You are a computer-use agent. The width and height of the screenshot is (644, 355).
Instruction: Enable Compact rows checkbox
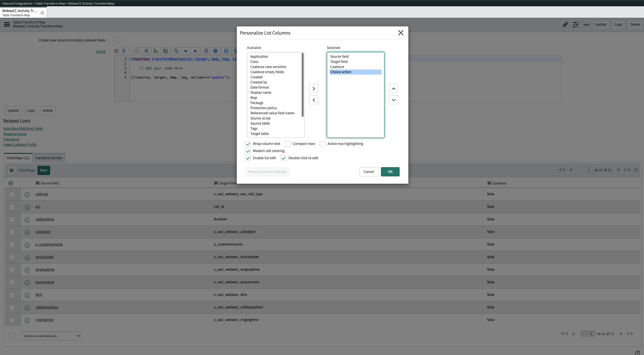click(x=288, y=144)
